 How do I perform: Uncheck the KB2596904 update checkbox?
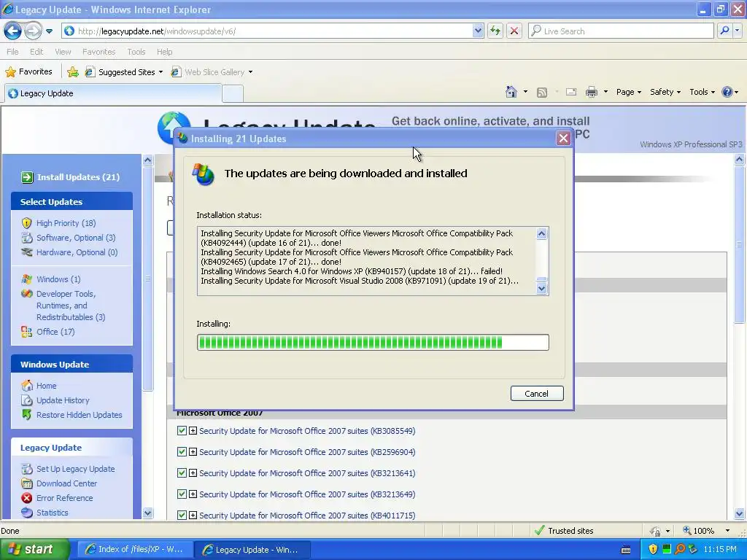pyautogui.click(x=182, y=451)
